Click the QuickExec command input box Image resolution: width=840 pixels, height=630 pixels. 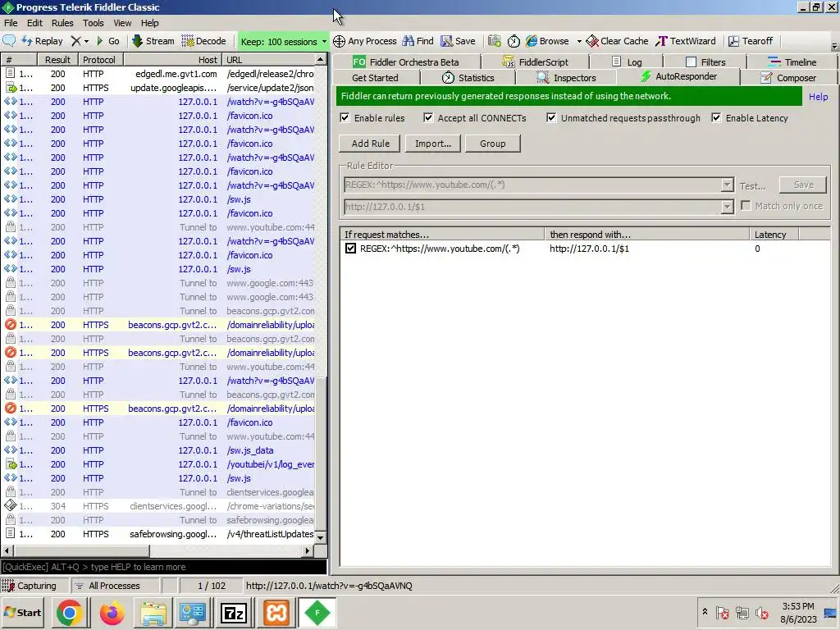pyautogui.click(x=163, y=567)
